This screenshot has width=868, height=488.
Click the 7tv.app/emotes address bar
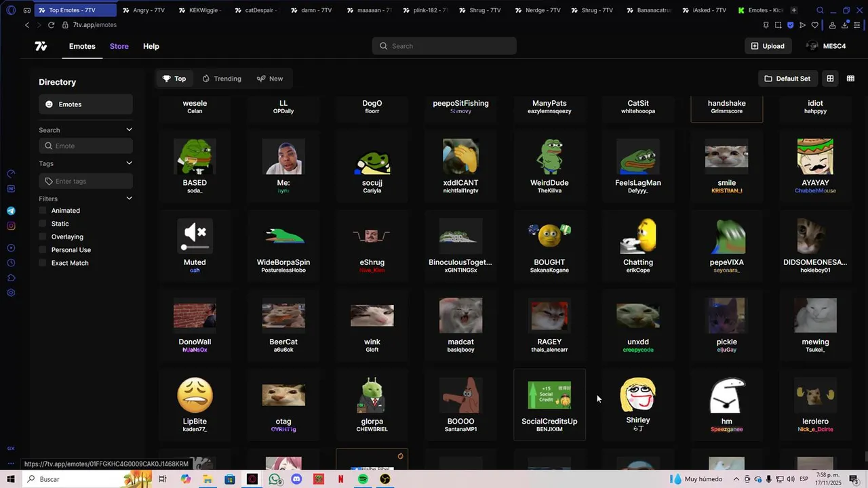click(x=95, y=25)
